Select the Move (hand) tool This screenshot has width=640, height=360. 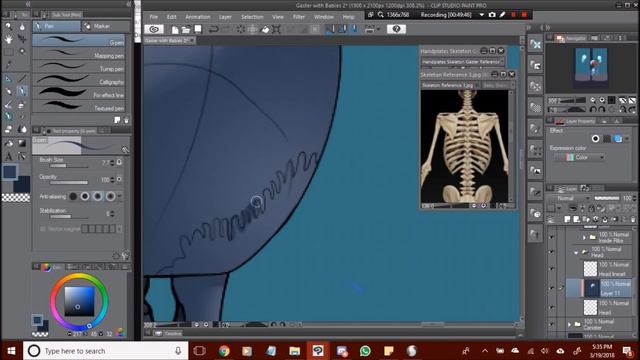9,40
